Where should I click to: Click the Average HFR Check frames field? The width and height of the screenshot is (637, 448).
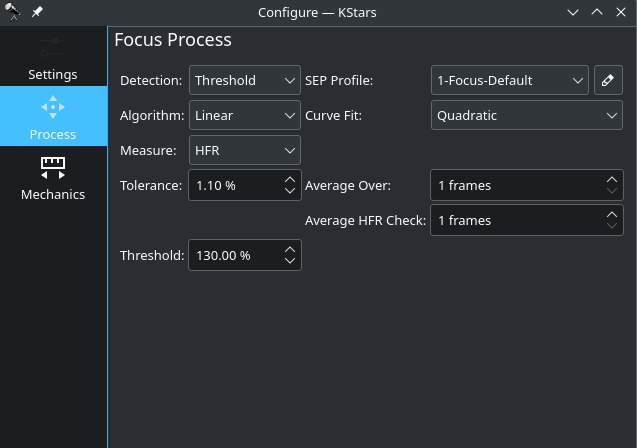(526, 220)
